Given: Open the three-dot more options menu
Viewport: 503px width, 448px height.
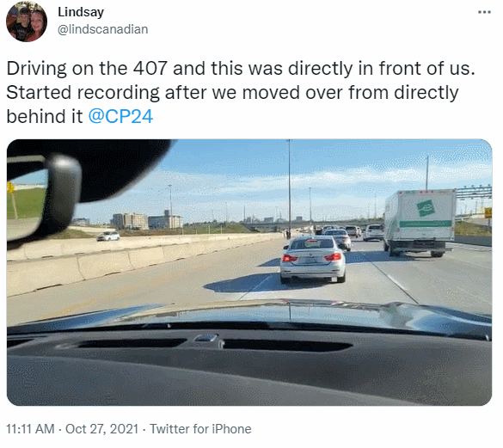Looking at the screenshot, I should point(484,12).
